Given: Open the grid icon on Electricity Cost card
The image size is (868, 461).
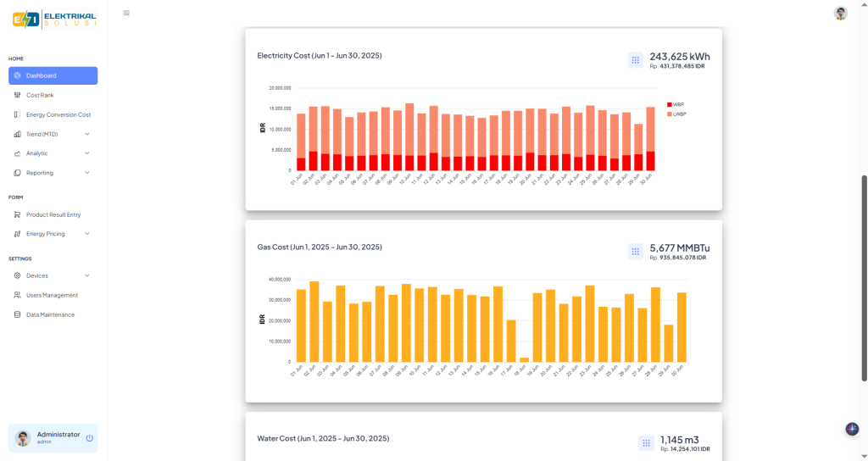Looking at the screenshot, I should (x=635, y=60).
